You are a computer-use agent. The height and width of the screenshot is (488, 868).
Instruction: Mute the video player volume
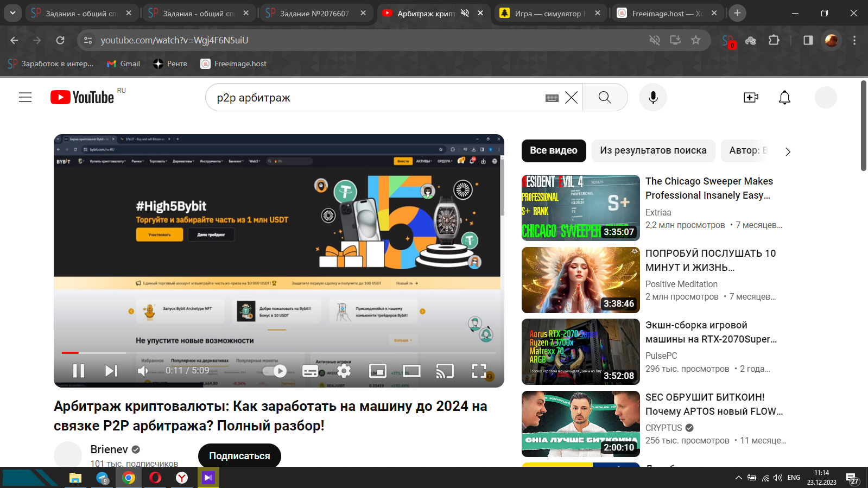pyautogui.click(x=143, y=371)
